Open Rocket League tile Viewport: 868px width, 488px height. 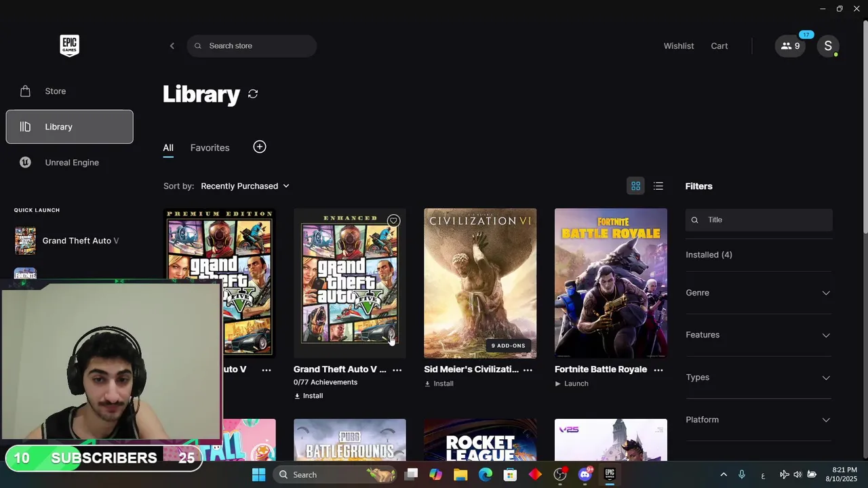point(480,440)
